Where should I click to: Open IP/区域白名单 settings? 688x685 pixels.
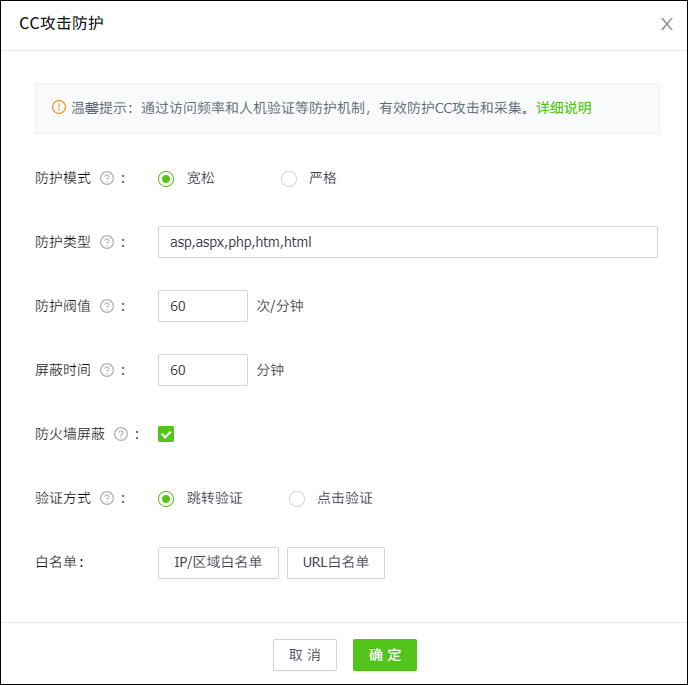(218, 562)
